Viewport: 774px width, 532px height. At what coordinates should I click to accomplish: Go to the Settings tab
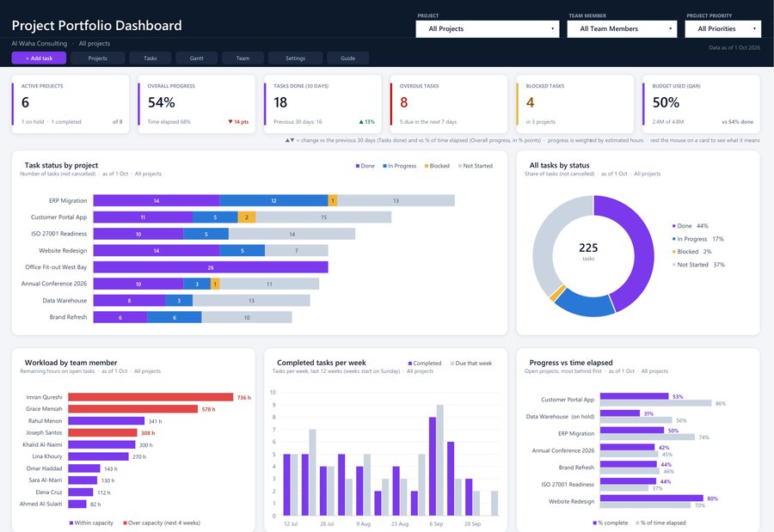[295, 58]
